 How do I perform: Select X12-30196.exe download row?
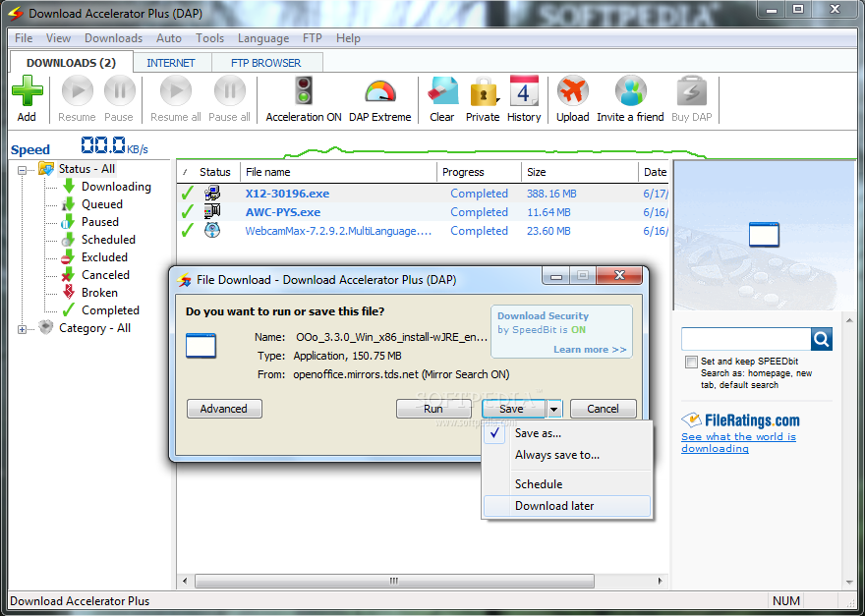coord(423,194)
